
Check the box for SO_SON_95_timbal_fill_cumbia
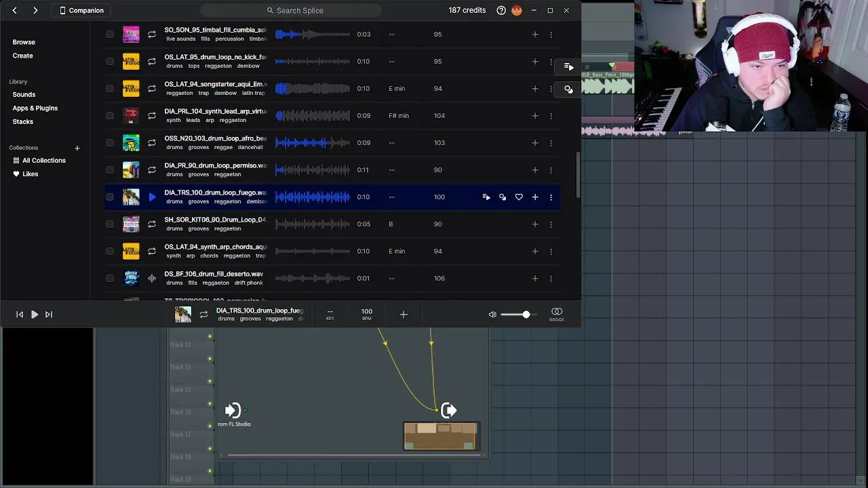110,35
